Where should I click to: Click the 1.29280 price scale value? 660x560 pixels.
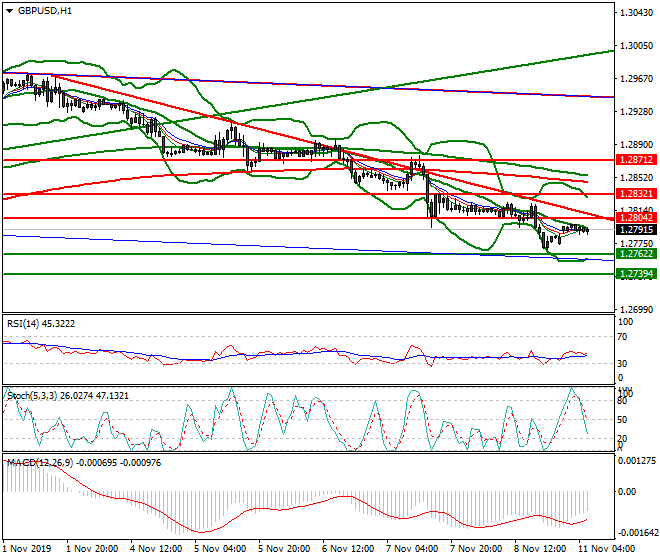click(636, 112)
